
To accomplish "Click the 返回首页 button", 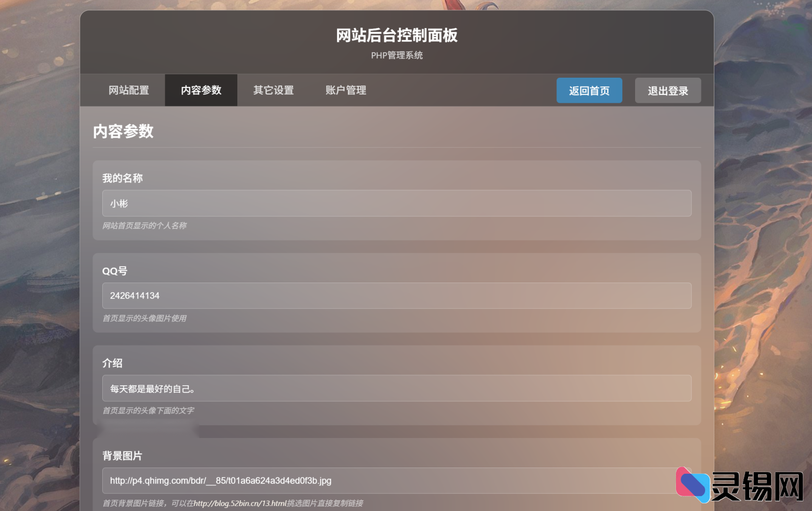I will (589, 90).
